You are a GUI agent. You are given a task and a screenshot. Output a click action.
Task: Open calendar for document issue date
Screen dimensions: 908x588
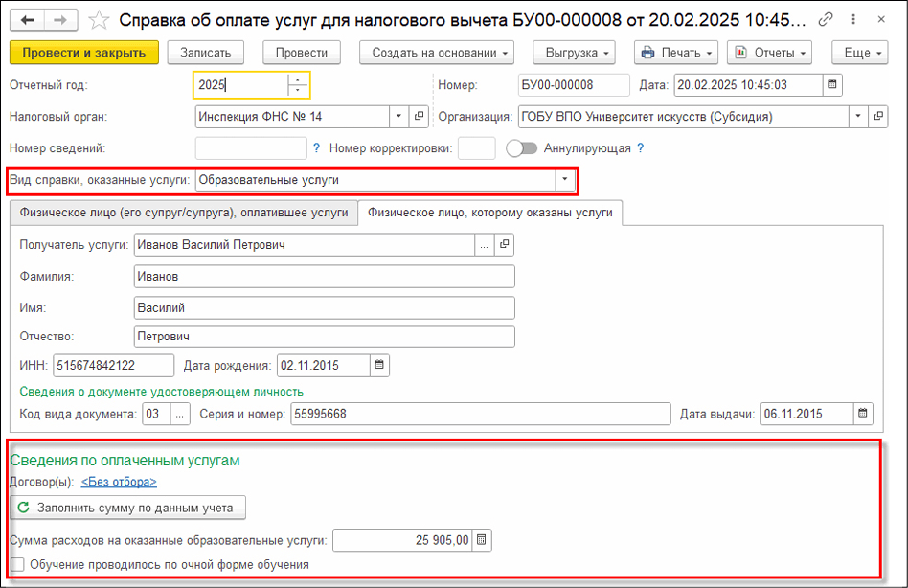[x=863, y=414]
